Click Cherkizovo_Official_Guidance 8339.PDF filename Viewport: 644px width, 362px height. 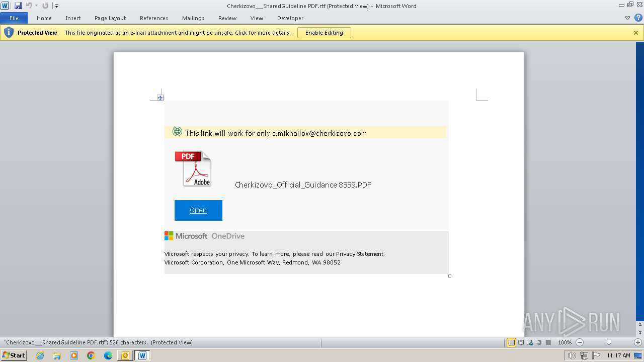[303, 185]
